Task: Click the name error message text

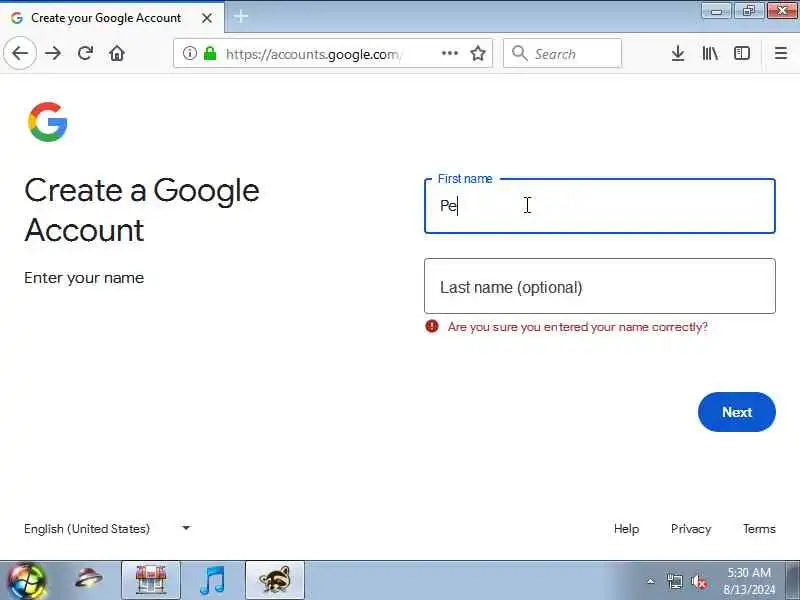Action: (x=578, y=327)
